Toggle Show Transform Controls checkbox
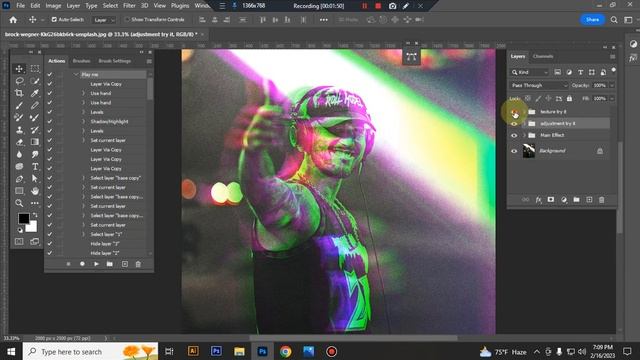Viewport: 640px width, 360px height. pos(127,20)
